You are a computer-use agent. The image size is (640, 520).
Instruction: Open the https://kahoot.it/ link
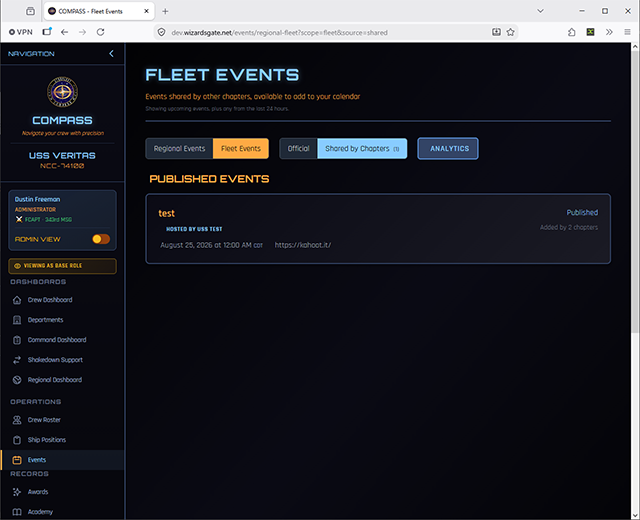click(303, 245)
